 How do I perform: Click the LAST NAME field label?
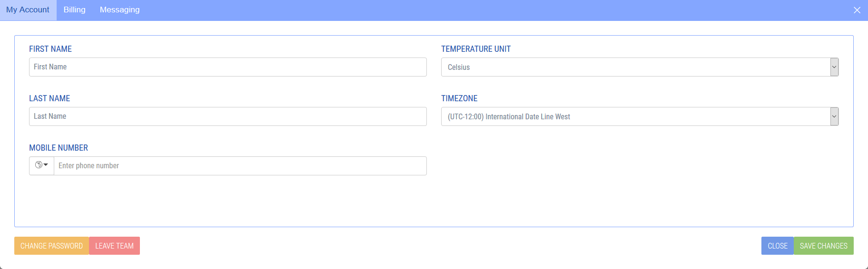49,98
